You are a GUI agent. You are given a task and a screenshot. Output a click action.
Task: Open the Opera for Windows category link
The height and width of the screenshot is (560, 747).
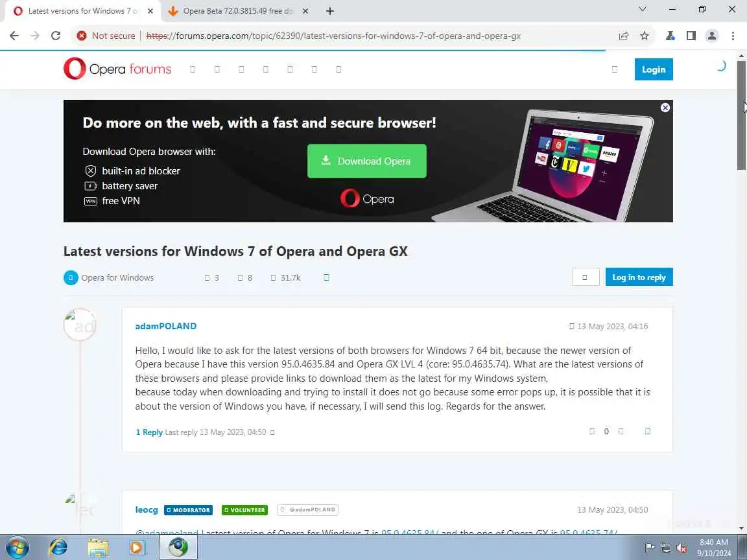tap(117, 277)
